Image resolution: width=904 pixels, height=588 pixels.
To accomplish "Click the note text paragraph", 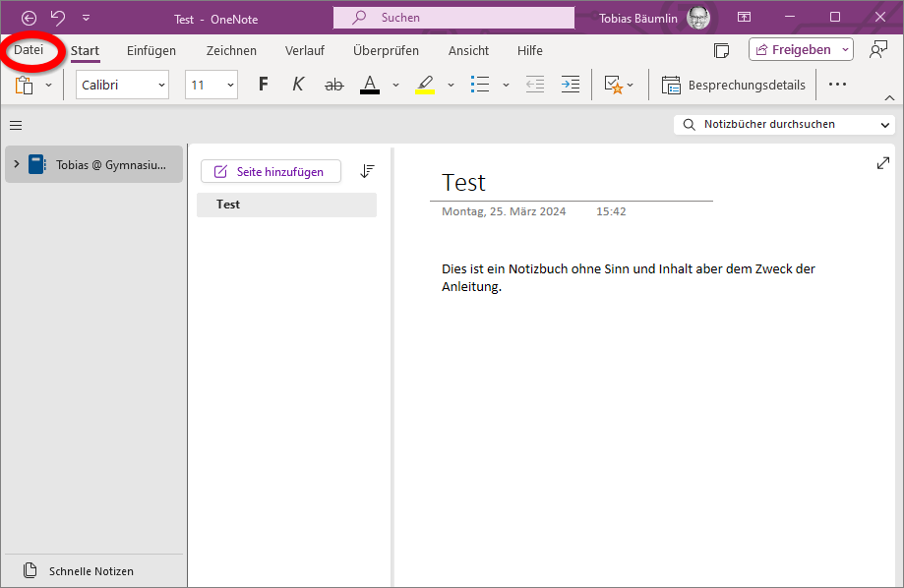I will point(629,277).
